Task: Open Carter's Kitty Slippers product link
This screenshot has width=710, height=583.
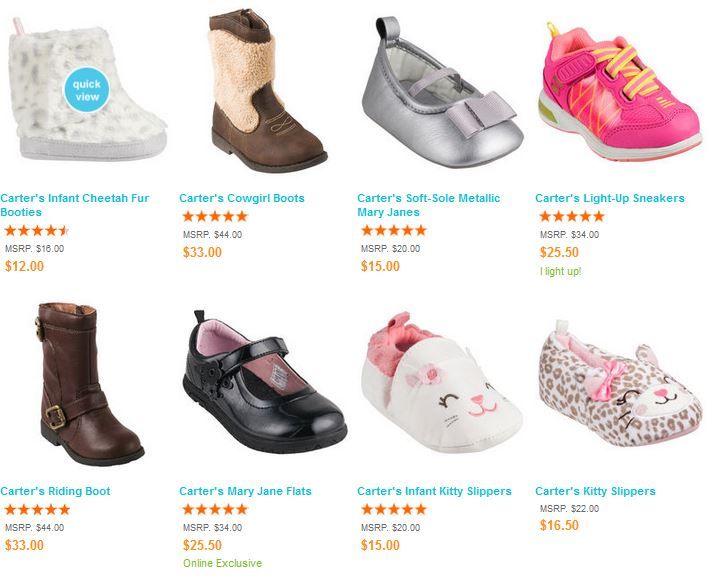Action: 595,491
